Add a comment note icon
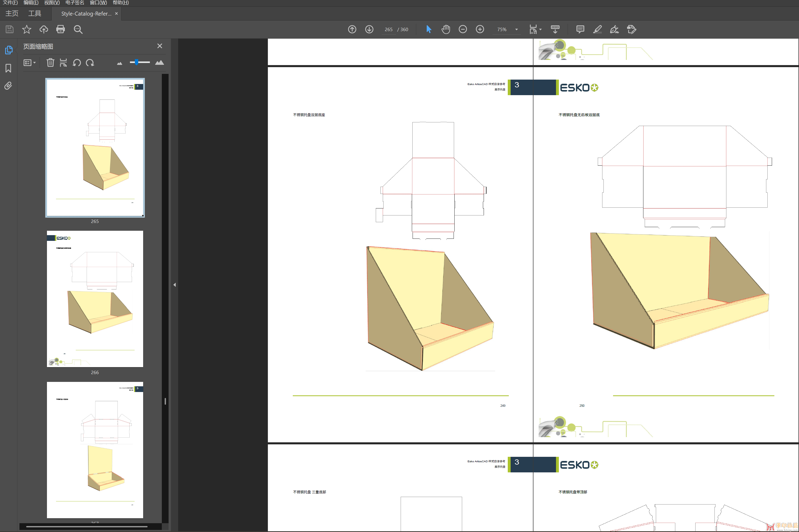Screen dimensions: 799x532 580,30
